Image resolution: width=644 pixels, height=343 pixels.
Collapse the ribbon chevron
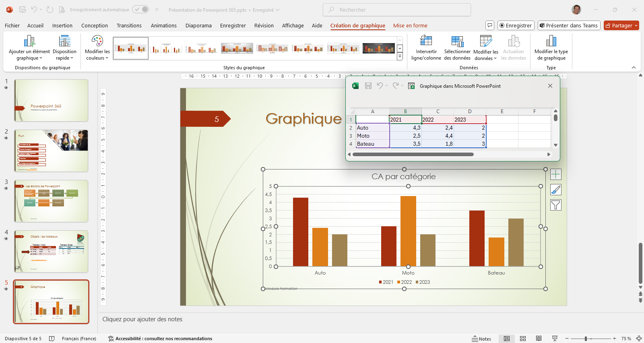[634, 67]
